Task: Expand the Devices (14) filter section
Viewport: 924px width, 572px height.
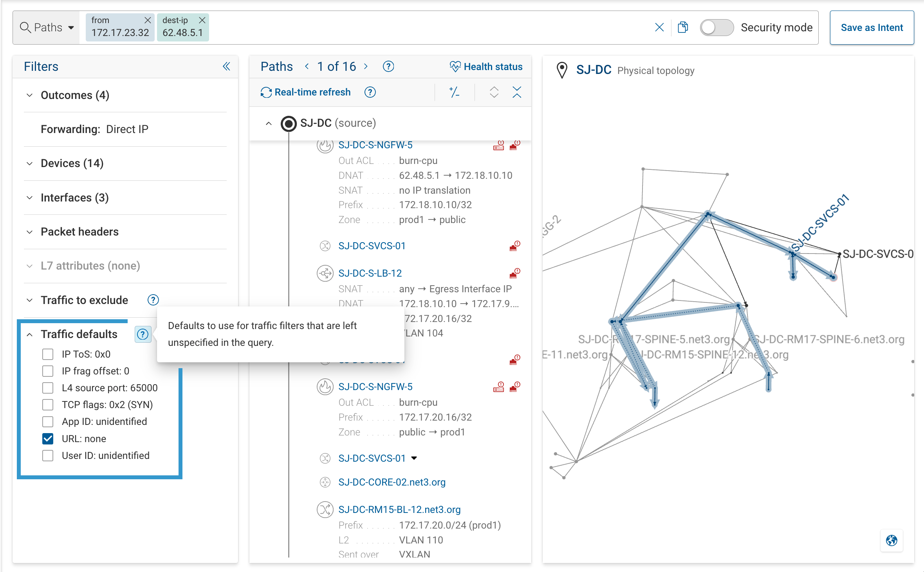Action: (x=30, y=163)
